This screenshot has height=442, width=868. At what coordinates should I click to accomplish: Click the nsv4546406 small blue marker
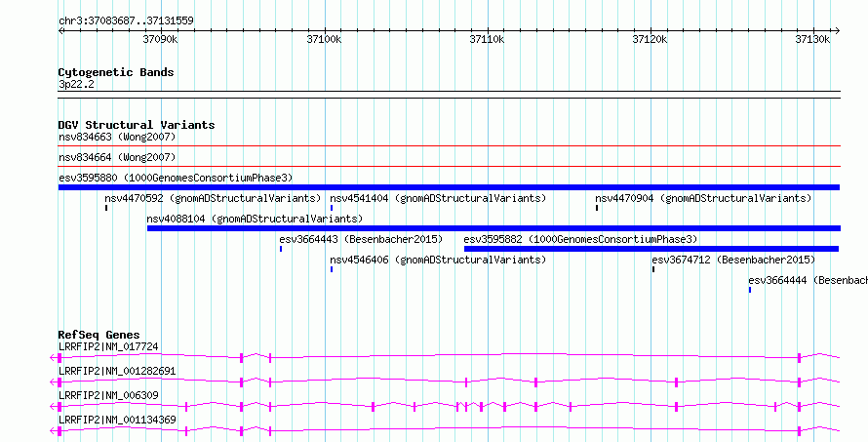(x=332, y=269)
